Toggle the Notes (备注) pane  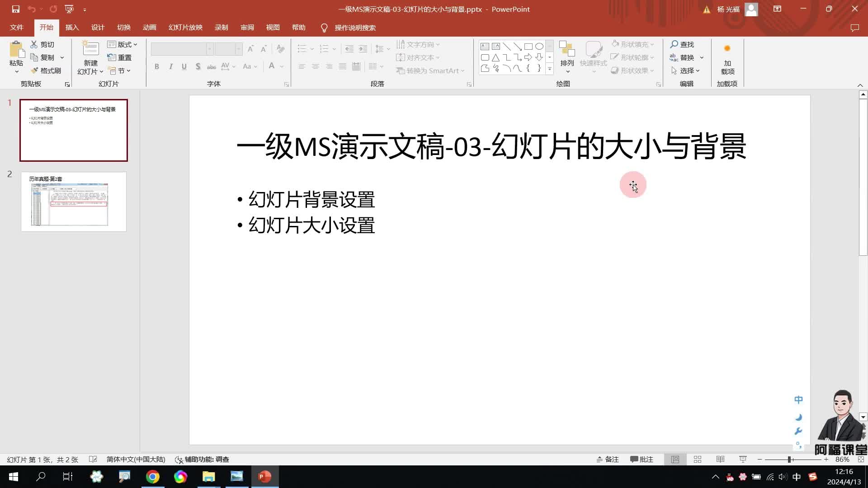pos(607,460)
